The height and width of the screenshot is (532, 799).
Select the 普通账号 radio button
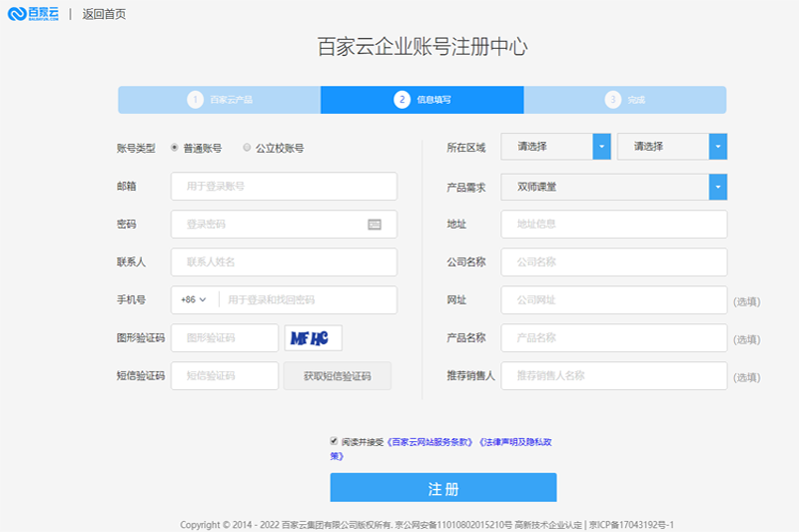tap(174, 147)
